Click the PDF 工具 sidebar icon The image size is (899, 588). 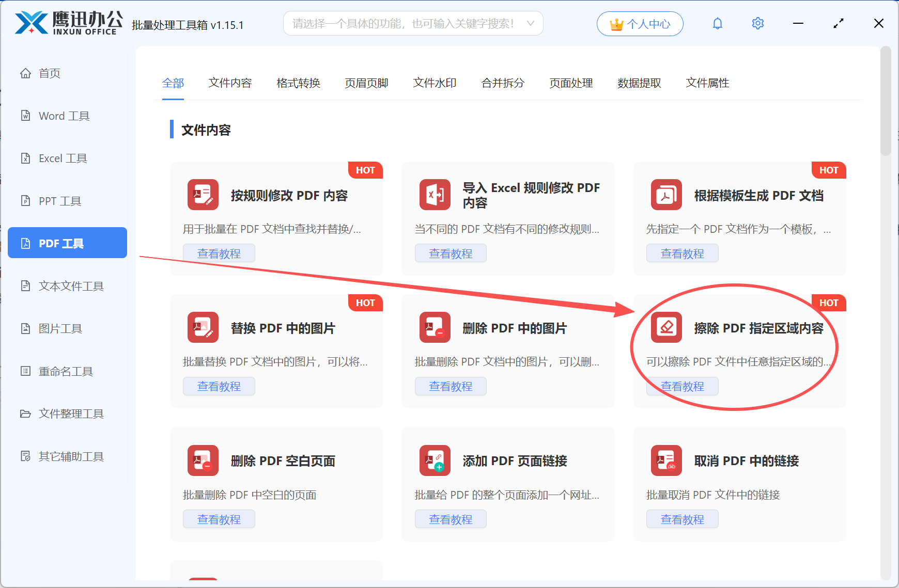pos(25,243)
